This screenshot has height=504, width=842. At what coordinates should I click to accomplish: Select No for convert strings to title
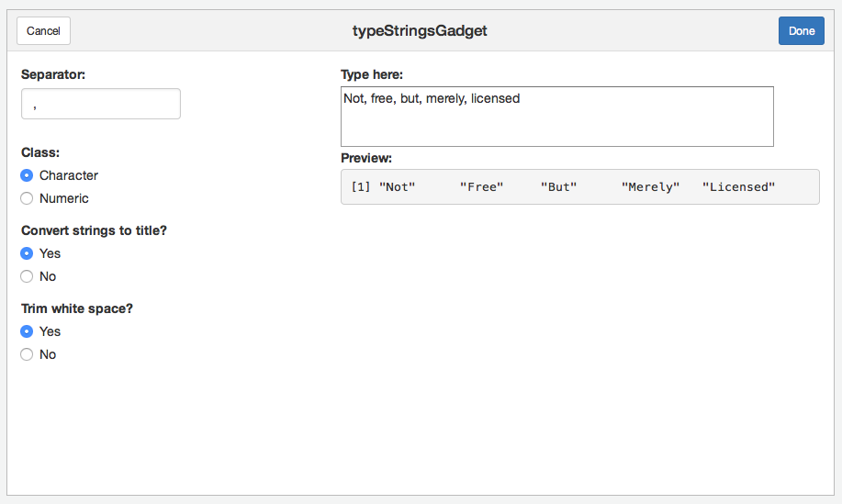tap(27, 276)
